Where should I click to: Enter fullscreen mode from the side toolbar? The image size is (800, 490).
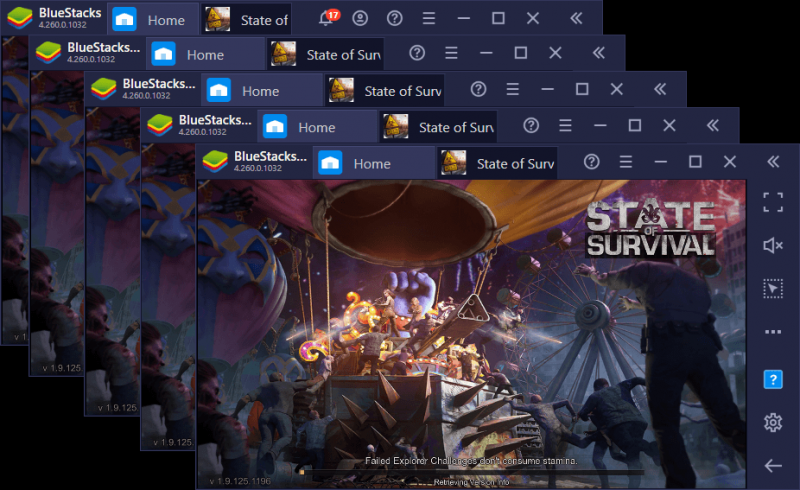[x=773, y=202]
